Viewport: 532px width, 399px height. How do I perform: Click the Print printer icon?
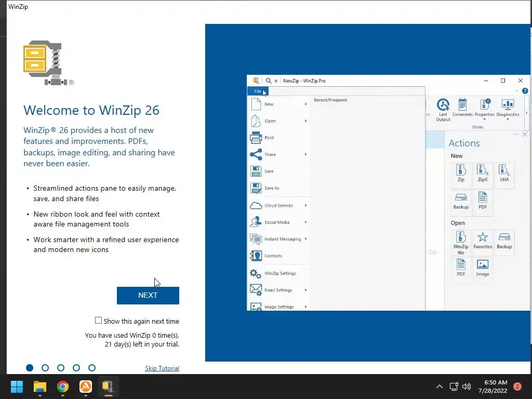pyautogui.click(x=256, y=137)
